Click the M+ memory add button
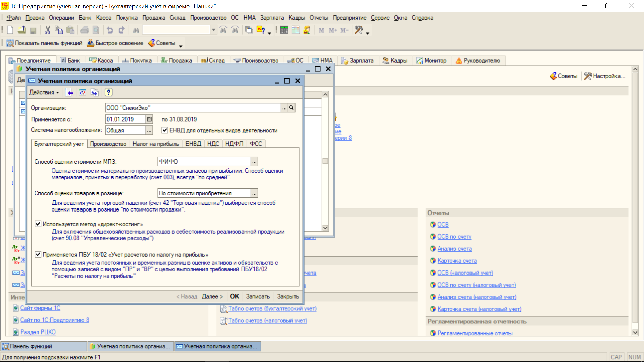This screenshot has width=644, height=362. tap(333, 31)
